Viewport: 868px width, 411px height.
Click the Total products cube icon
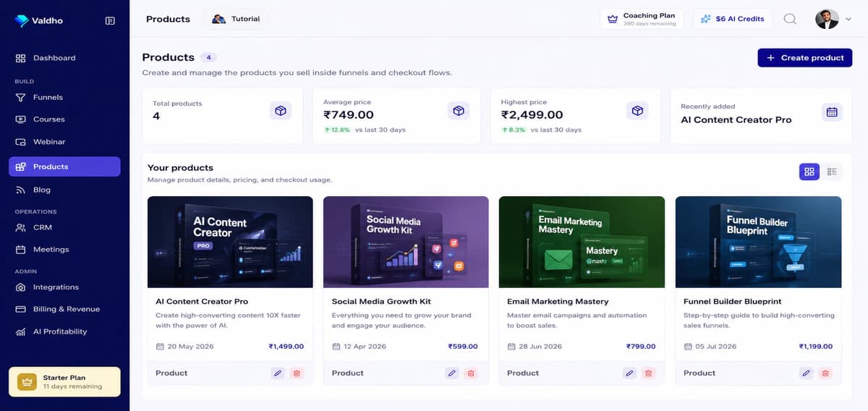pyautogui.click(x=281, y=111)
